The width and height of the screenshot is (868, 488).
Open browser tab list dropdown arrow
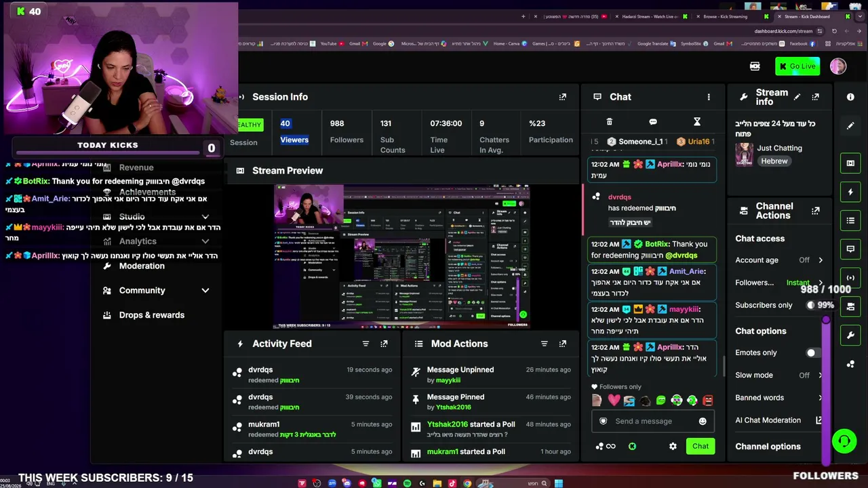point(859,16)
